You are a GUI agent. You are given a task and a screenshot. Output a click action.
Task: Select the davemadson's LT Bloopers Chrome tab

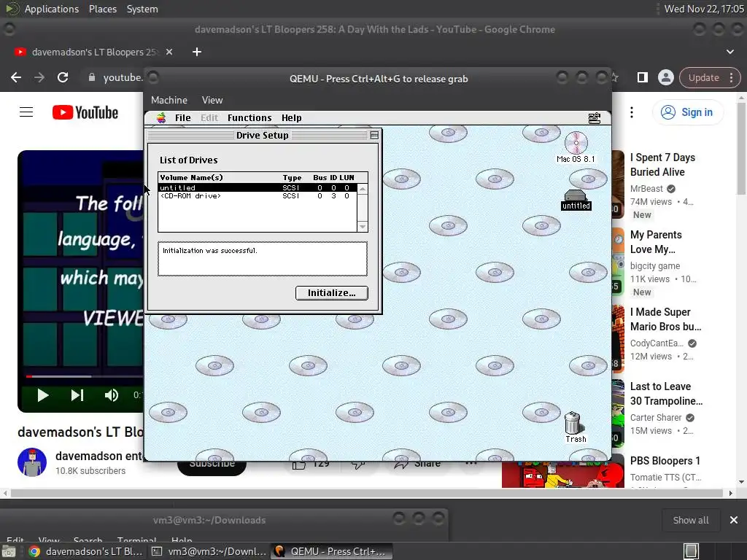click(93, 52)
